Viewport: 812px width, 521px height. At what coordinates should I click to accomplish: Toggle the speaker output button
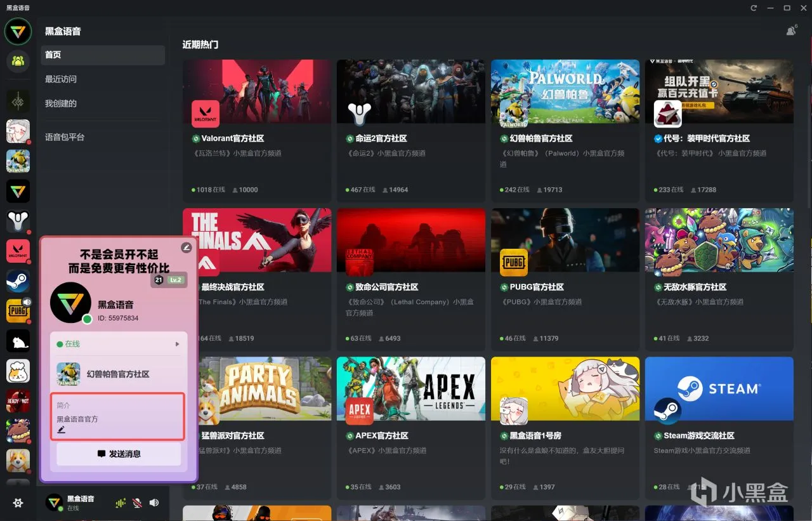(154, 503)
